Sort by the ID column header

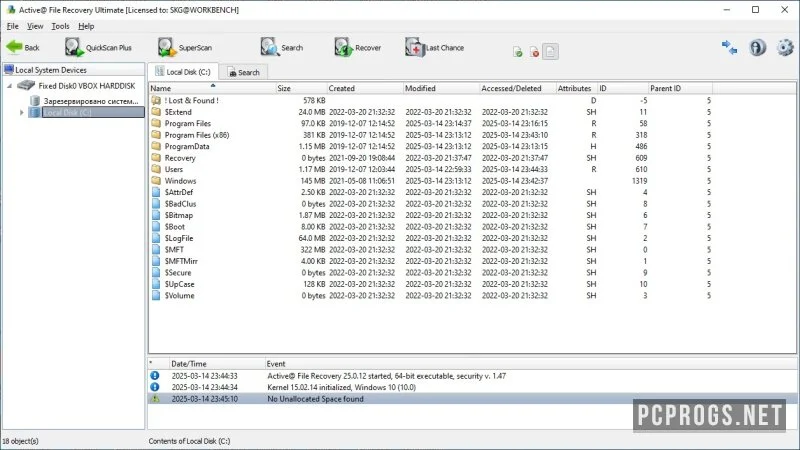[623, 88]
